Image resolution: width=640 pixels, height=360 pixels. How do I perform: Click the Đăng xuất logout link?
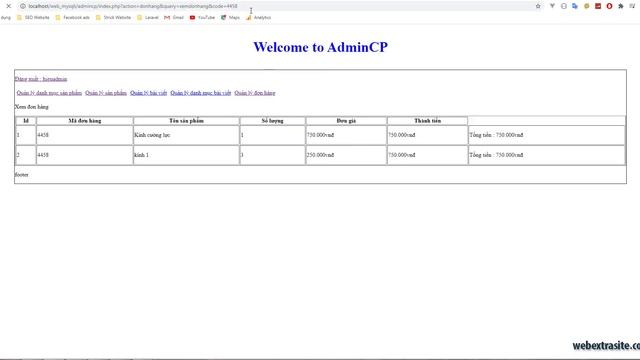[x=41, y=79]
